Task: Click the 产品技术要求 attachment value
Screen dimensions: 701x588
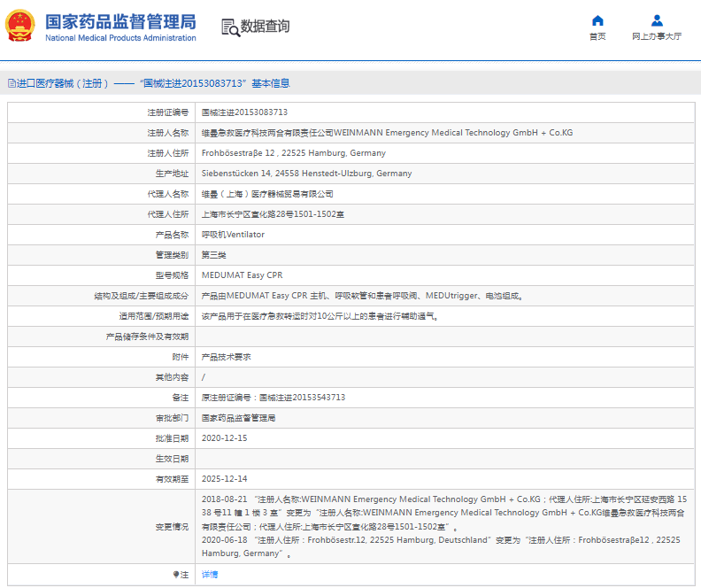Action: tap(227, 357)
